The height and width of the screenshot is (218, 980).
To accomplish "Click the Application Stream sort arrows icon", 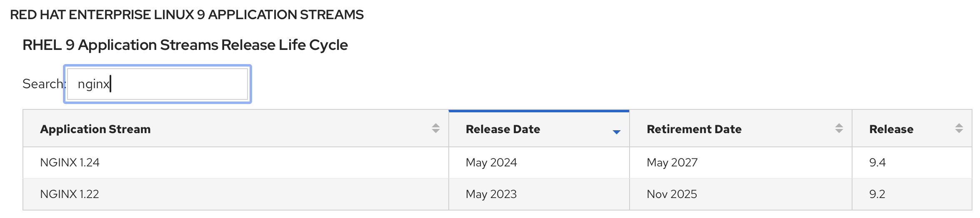I will (435, 128).
